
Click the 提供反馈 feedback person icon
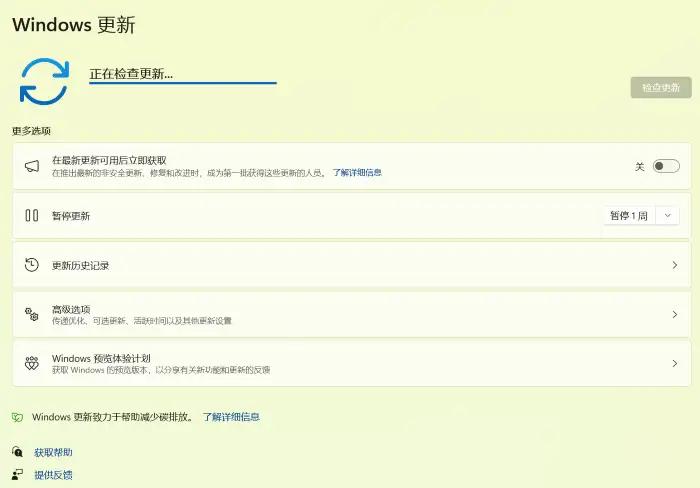pyautogui.click(x=17, y=474)
